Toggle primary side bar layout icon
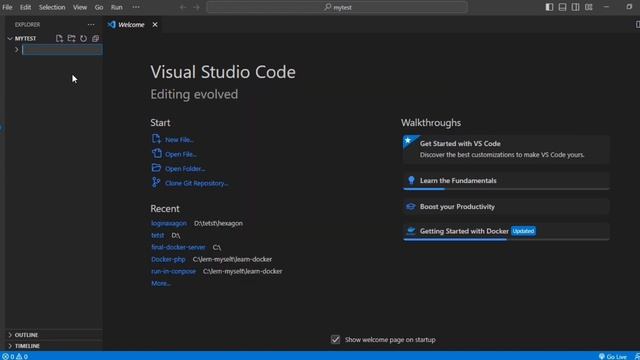640x360 pixels. pyautogui.click(x=549, y=7)
